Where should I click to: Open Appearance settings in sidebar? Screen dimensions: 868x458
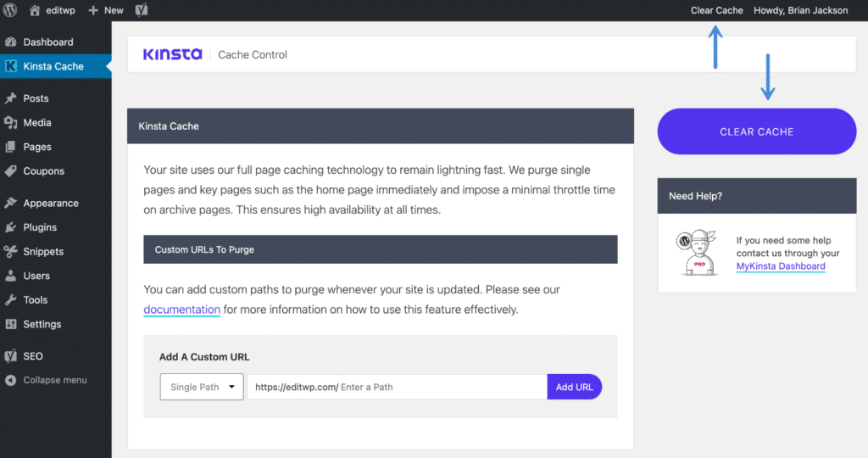click(51, 204)
